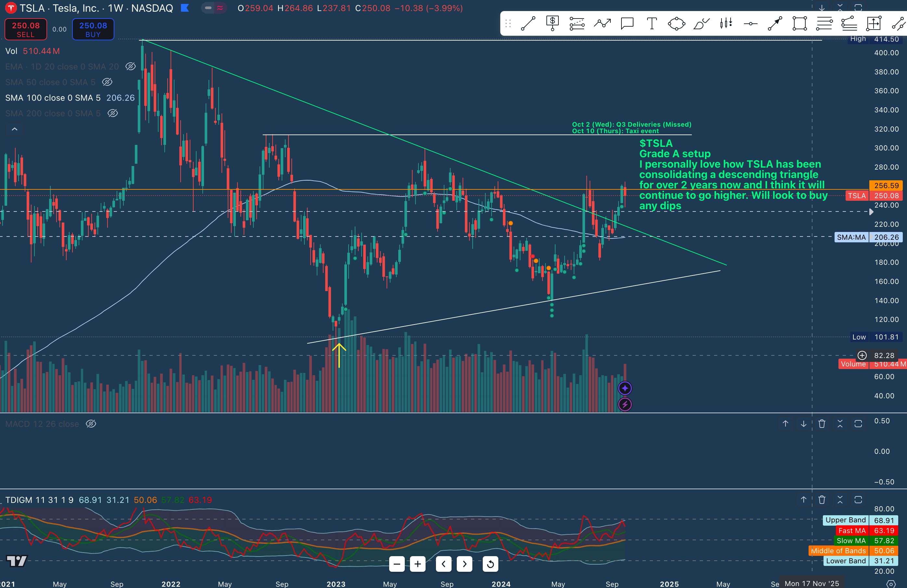Collapse the indicator legend list
907x588 pixels.
point(15,129)
